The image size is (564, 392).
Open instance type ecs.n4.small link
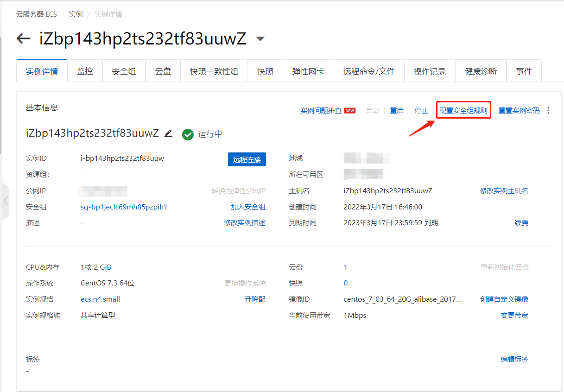(100, 299)
